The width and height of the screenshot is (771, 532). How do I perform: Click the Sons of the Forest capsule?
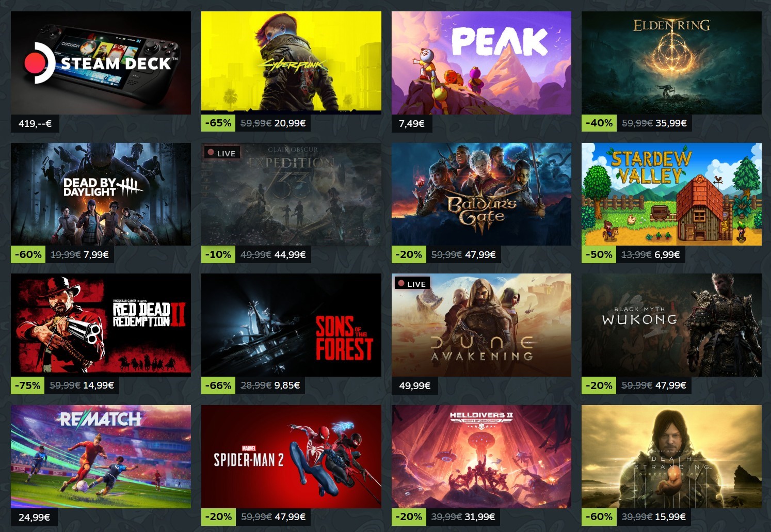(x=291, y=325)
